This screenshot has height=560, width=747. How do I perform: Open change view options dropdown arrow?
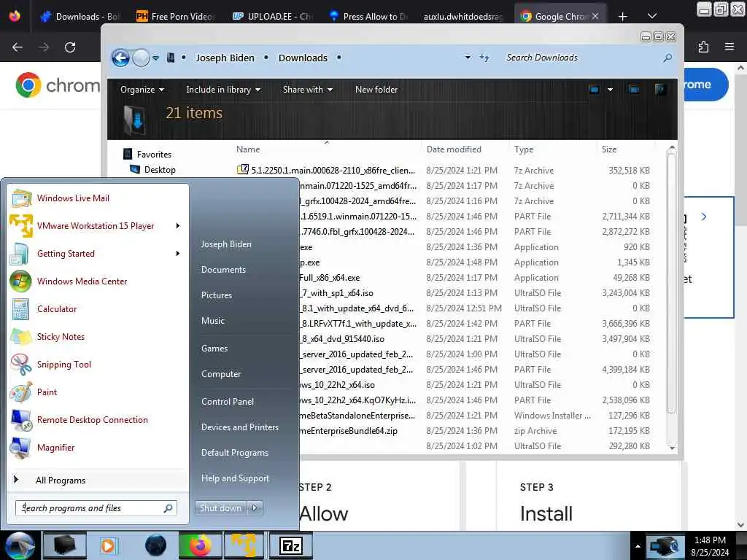610,90
